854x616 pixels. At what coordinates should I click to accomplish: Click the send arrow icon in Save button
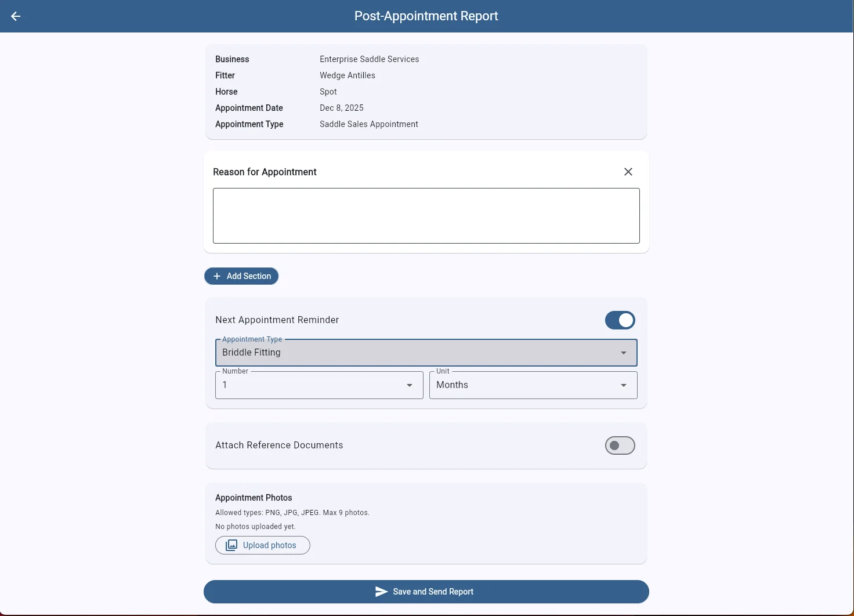point(381,592)
